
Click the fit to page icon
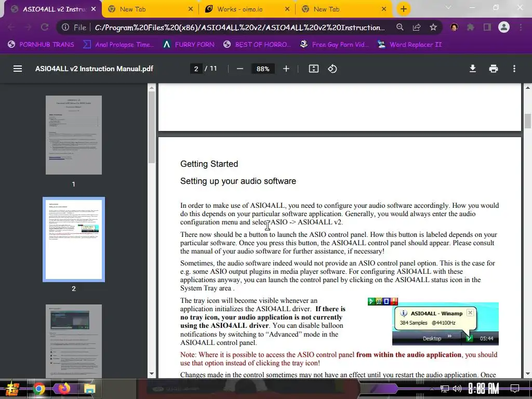(x=313, y=69)
